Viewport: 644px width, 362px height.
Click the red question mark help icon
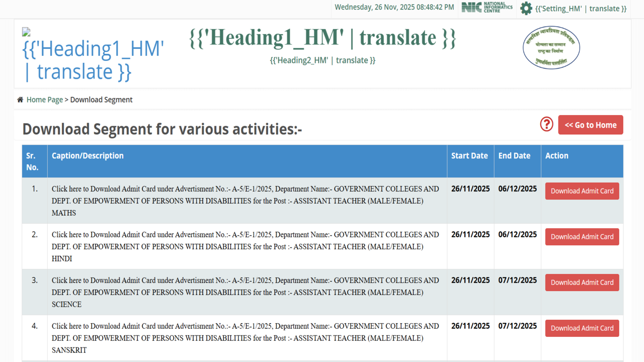point(546,124)
